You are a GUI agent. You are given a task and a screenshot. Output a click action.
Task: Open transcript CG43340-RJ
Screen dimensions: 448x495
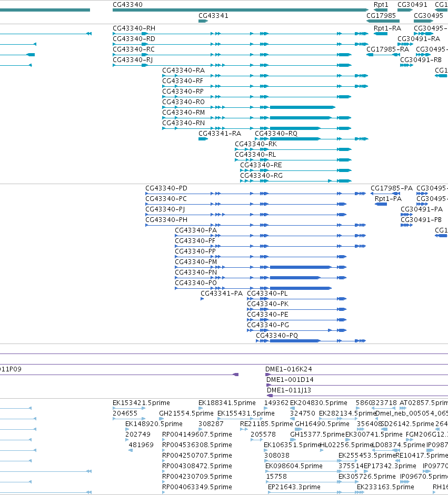click(133, 60)
